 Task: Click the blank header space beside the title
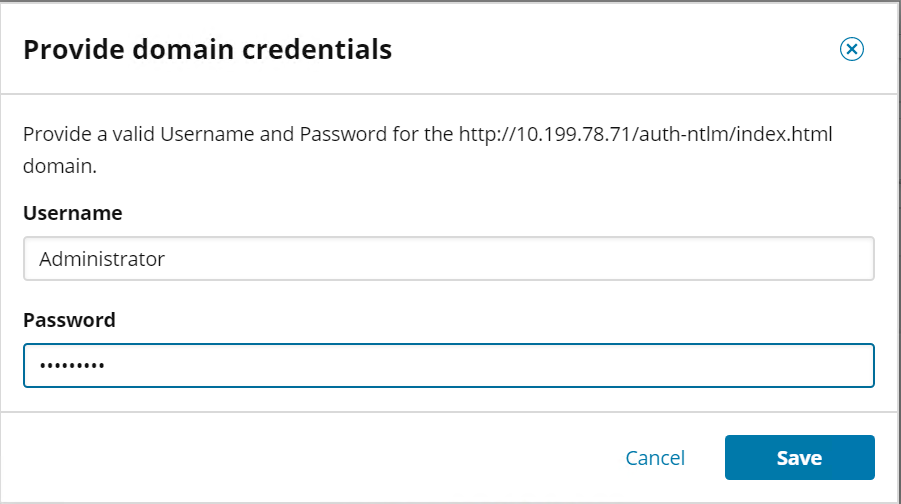pos(600,49)
